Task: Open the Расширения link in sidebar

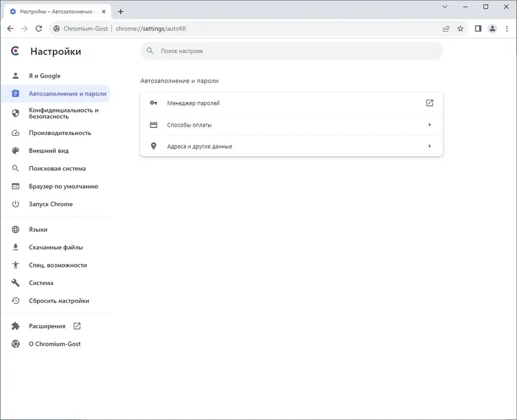Action: [x=47, y=326]
